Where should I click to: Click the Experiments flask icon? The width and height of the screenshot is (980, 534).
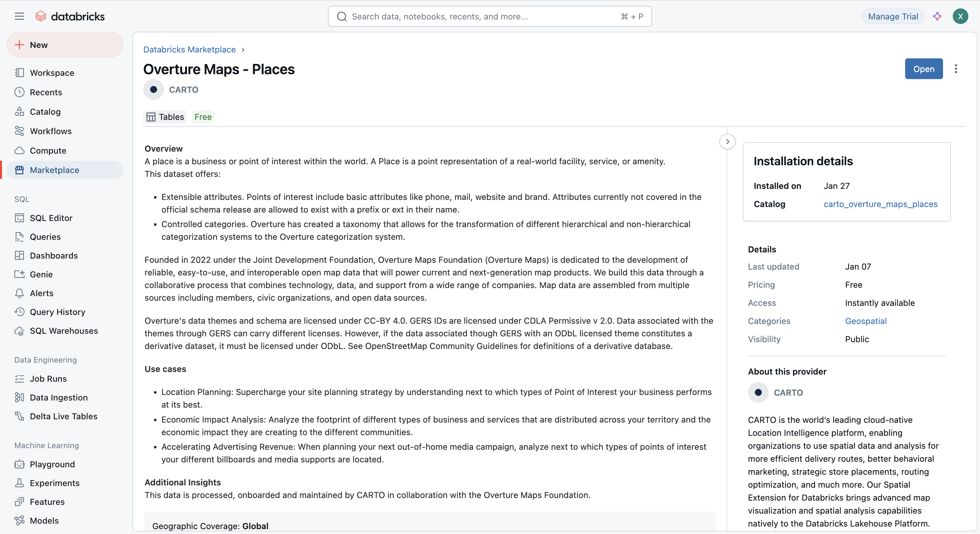pos(19,483)
